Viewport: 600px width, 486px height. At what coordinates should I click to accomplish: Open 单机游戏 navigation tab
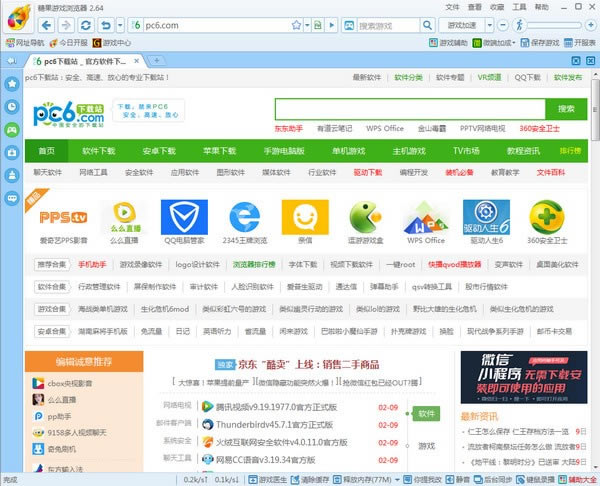(x=349, y=151)
